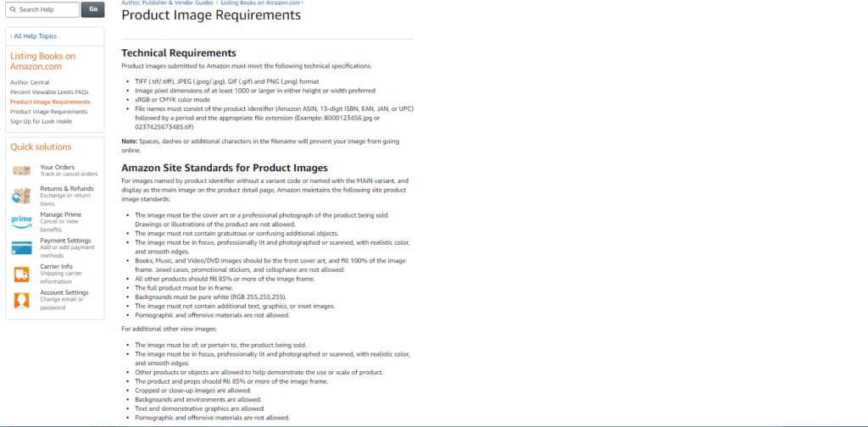Click the Payment Settings card icon
Viewport: 868px width, 427px height.
click(21, 247)
